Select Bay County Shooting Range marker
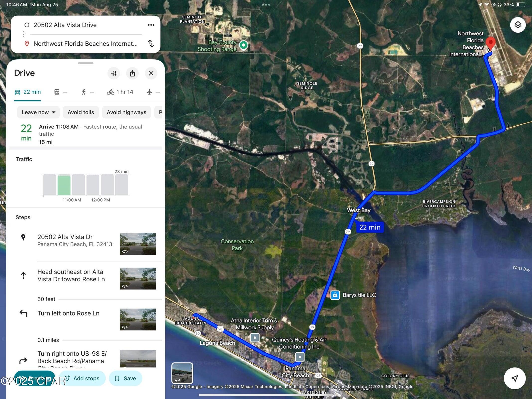Viewport: 532px width, 399px height. tap(243, 45)
